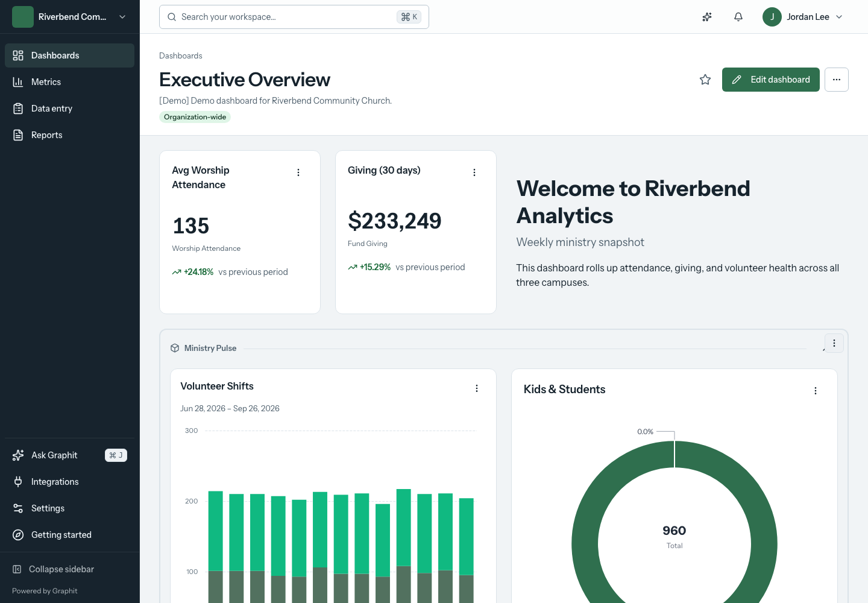Click the Dashboards breadcrumb link
Image resolution: width=868 pixels, height=603 pixels.
tap(181, 55)
